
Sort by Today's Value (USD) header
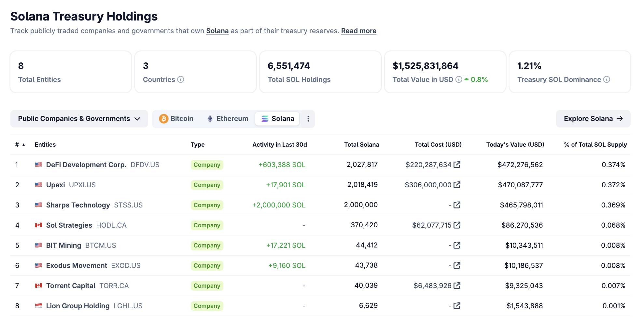(515, 145)
